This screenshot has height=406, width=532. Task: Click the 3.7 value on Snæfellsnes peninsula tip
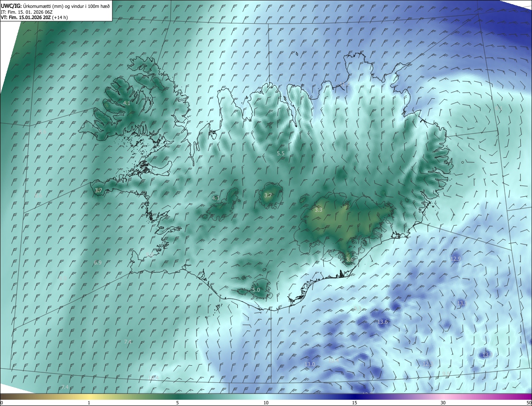point(98,190)
